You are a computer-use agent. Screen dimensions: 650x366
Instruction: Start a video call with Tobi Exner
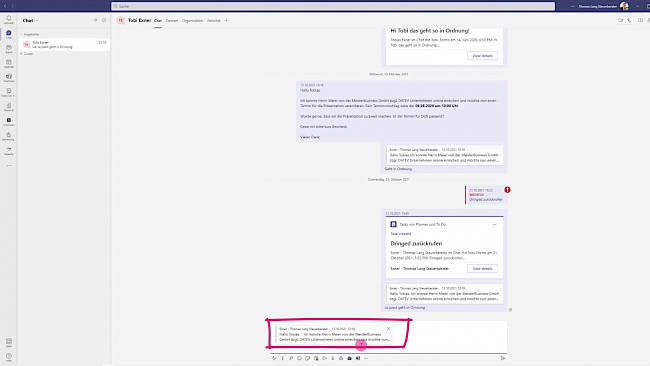click(x=621, y=20)
